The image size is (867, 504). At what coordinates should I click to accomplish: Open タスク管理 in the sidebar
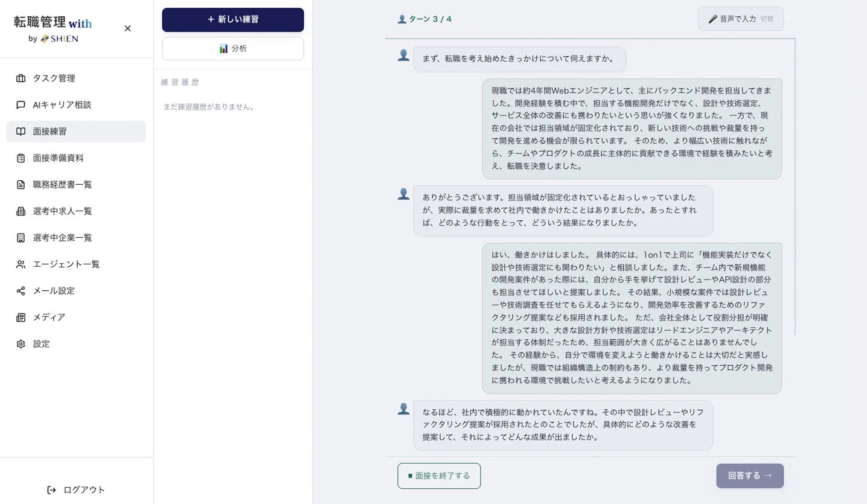76,78
